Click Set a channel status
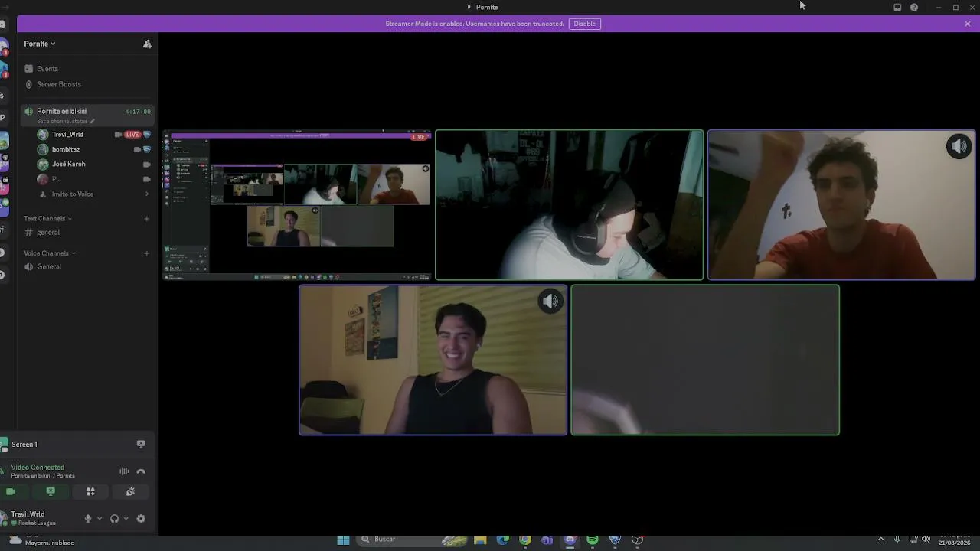 65,122
